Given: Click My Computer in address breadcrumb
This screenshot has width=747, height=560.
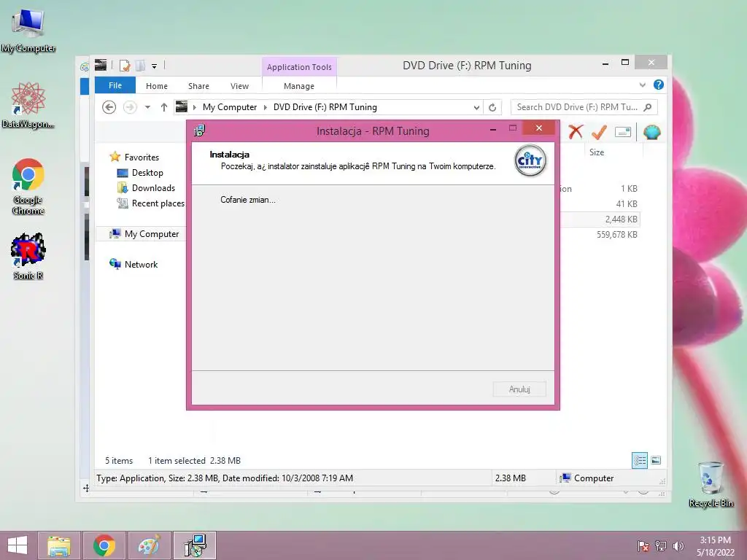Looking at the screenshot, I should click(x=230, y=107).
